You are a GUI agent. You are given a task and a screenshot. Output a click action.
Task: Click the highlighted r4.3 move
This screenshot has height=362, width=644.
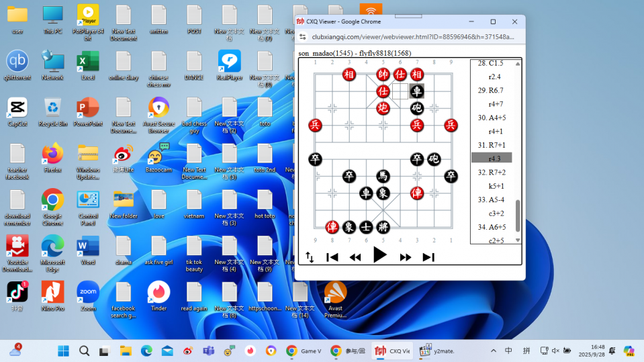[492, 158]
